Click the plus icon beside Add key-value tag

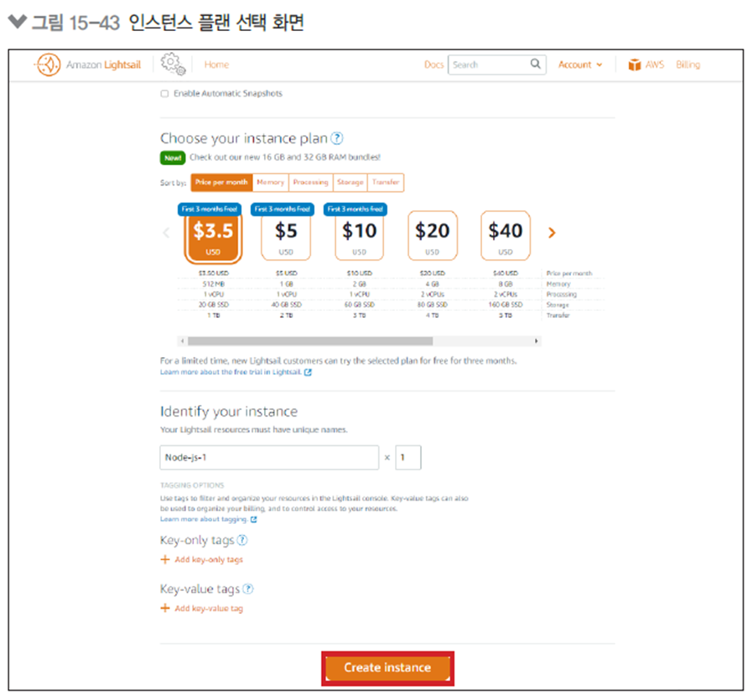coord(164,608)
